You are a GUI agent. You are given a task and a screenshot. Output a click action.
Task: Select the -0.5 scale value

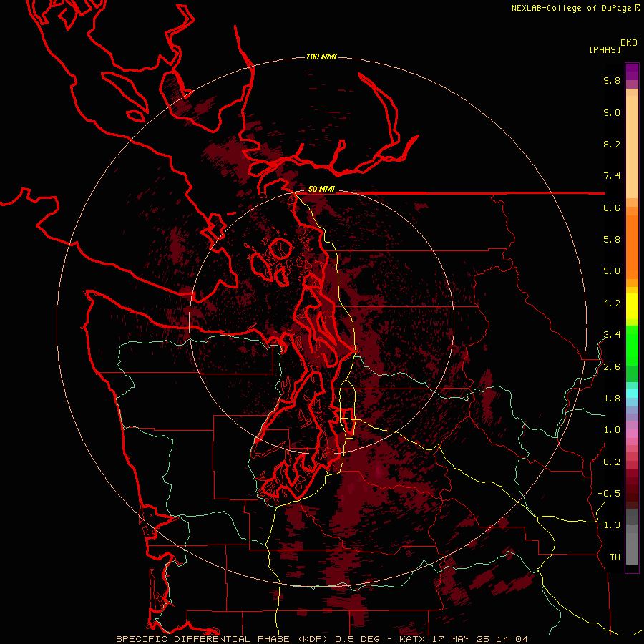609,494
